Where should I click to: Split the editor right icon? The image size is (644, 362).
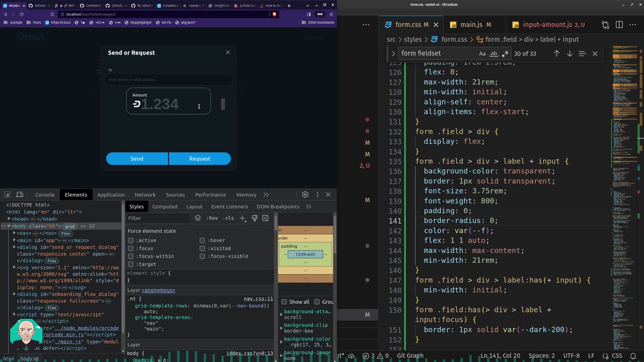pyautogui.click(x=619, y=25)
